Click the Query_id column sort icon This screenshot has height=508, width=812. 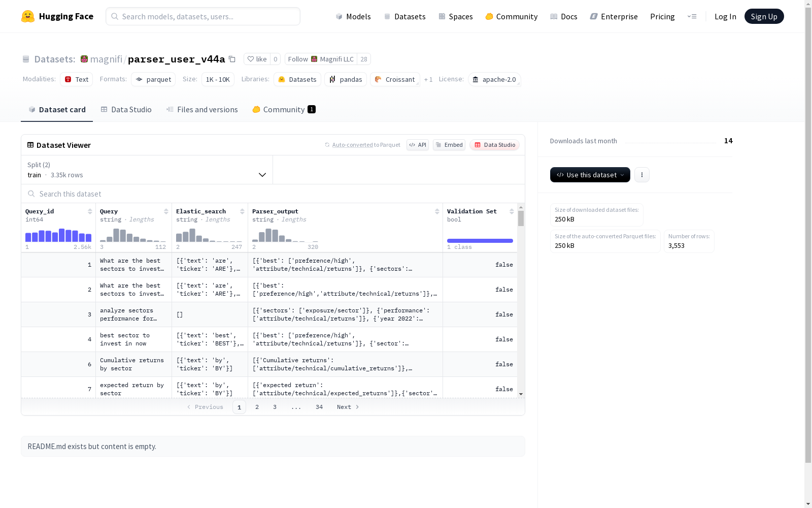pos(90,211)
